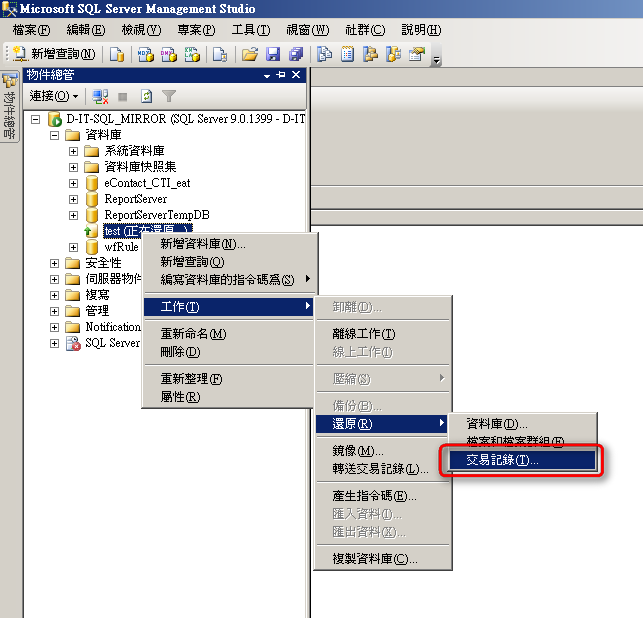Click the Disconnect server icon
This screenshot has height=618, width=643.
coord(100,97)
